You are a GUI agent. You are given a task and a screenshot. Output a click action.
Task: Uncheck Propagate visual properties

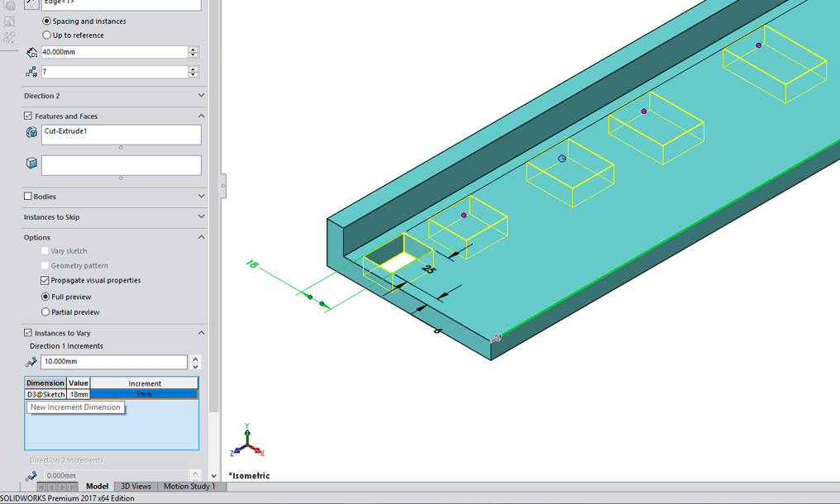tap(45, 281)
